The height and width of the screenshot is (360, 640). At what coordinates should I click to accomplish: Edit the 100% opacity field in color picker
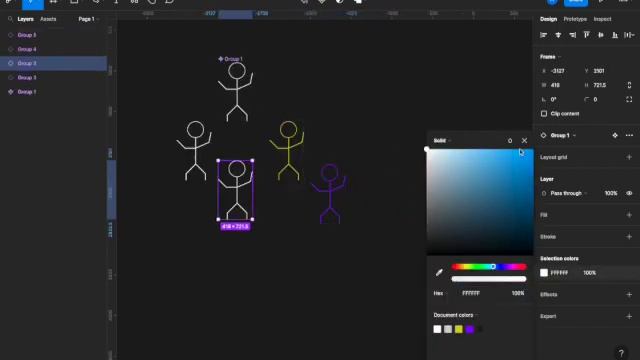(x=518, y=293)
